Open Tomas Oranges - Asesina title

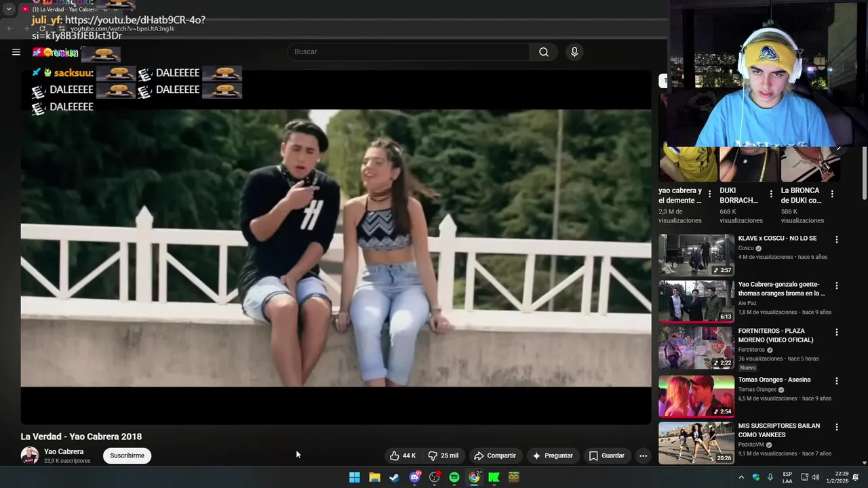pos(774,380)
